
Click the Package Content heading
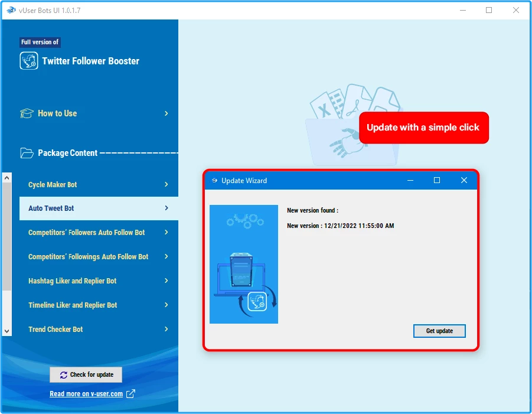tap(67, 153)
